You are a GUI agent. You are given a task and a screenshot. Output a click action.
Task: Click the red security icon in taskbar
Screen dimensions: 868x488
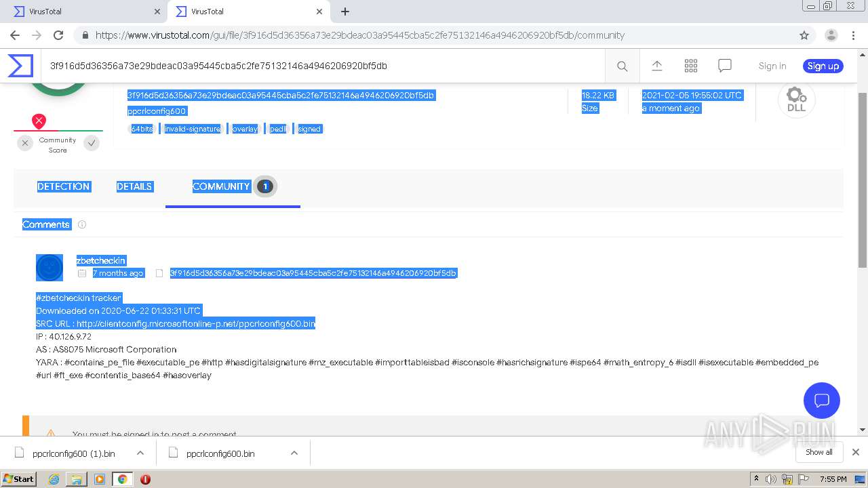145,479
